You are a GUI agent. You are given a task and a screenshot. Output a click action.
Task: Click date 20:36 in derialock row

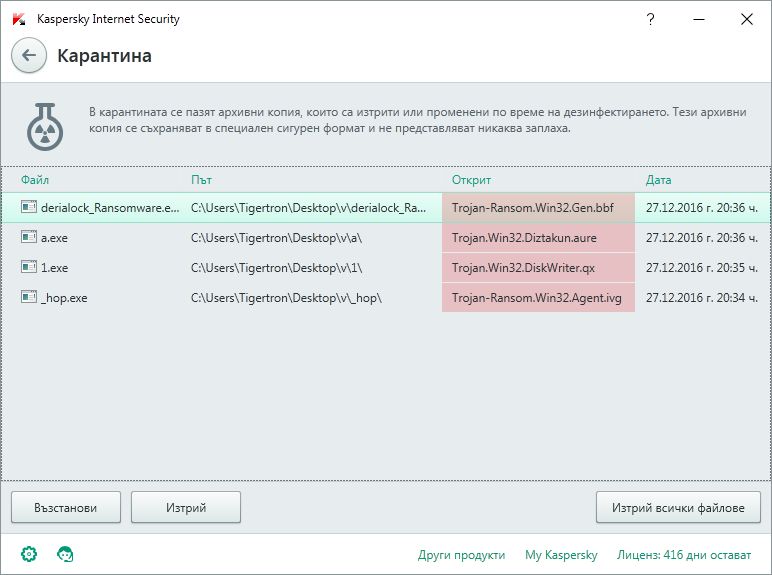702,208
